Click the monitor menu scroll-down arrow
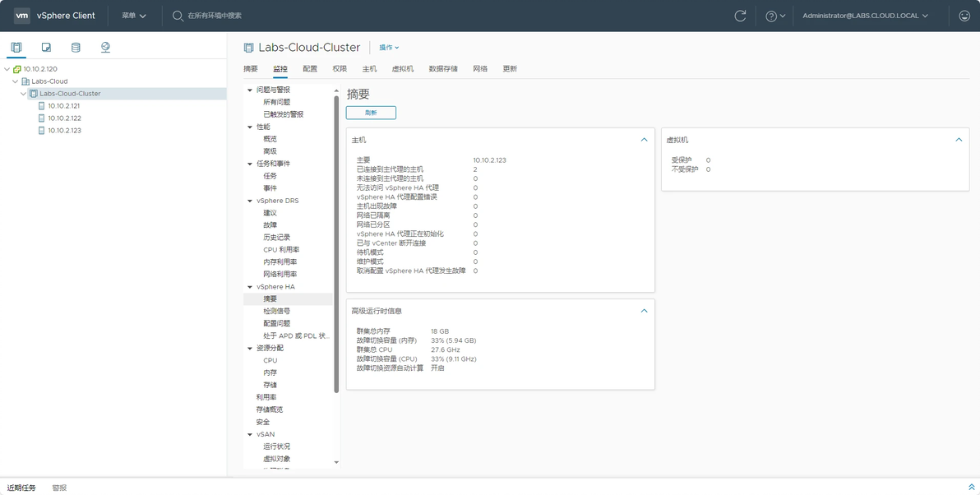 336,462
